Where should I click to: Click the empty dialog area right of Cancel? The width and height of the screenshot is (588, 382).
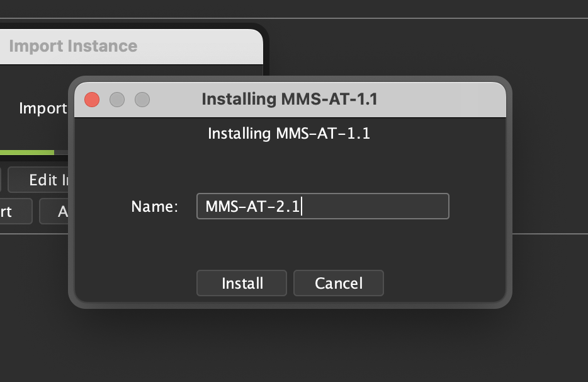[441, 283]
